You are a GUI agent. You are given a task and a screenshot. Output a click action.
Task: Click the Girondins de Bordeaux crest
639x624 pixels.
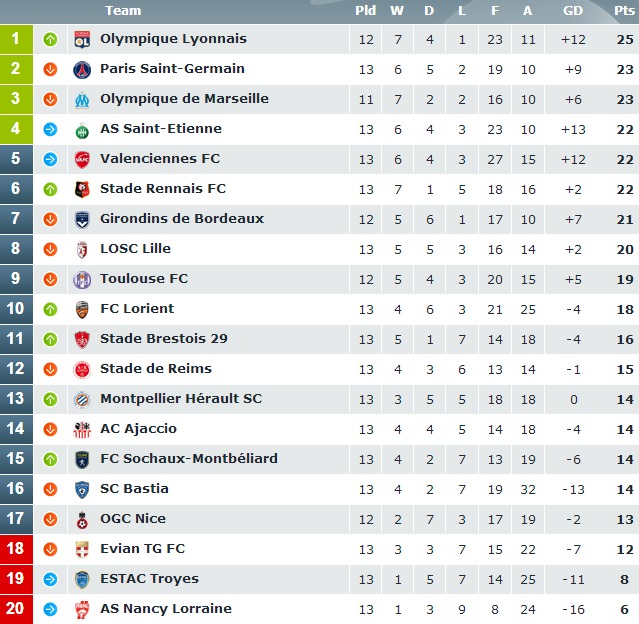point(81,220)
